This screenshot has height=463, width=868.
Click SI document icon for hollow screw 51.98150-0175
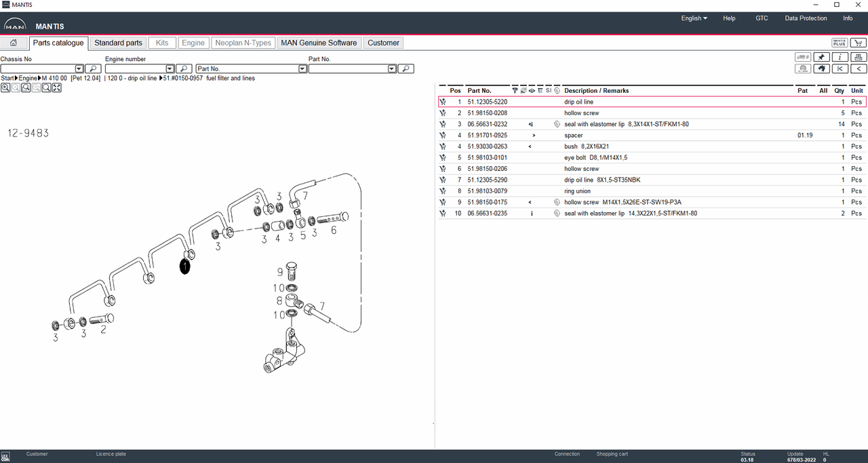[557, 202]
